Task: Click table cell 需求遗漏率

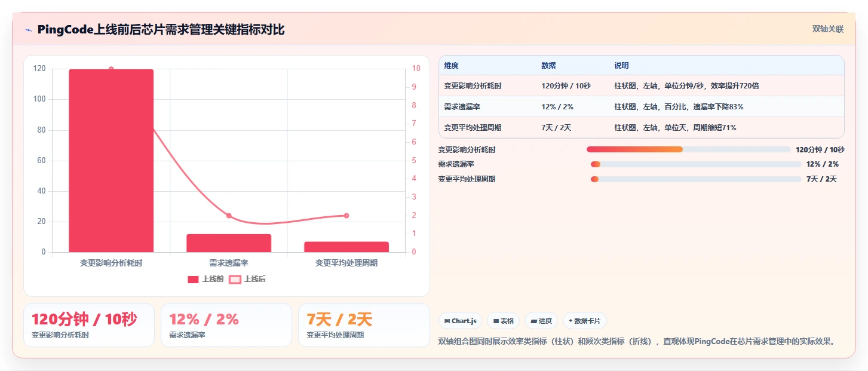Action: 487,107
